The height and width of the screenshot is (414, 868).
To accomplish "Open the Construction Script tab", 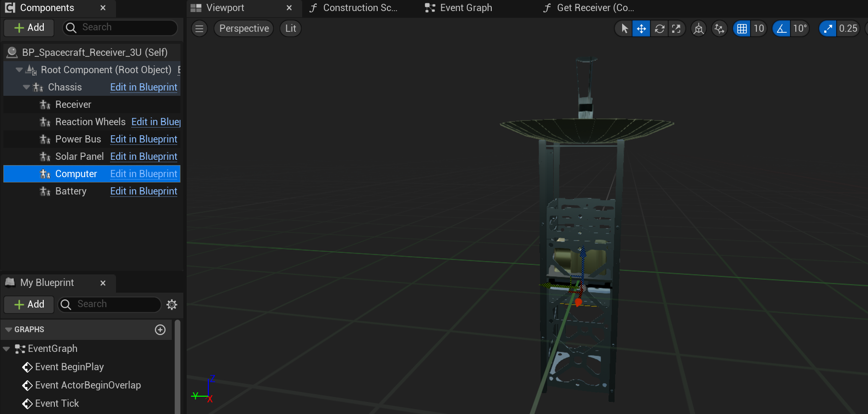I will (x=359, y=8).
